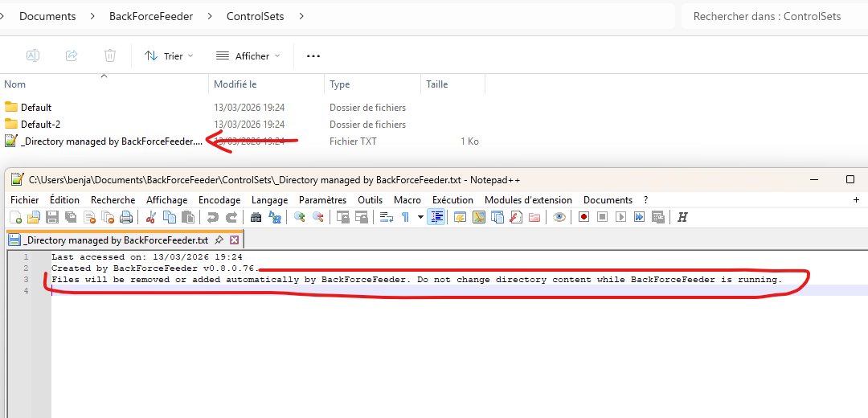Click the Undo arrow icon
The height and width of the screenshot is (418, 868).
(213, 217)
